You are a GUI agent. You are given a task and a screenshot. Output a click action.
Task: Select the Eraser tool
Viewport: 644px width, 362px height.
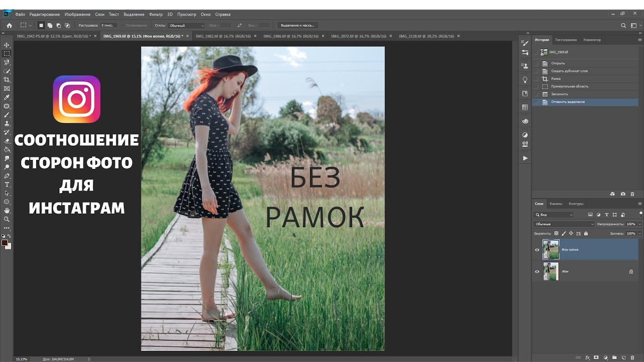coord(7,141)
